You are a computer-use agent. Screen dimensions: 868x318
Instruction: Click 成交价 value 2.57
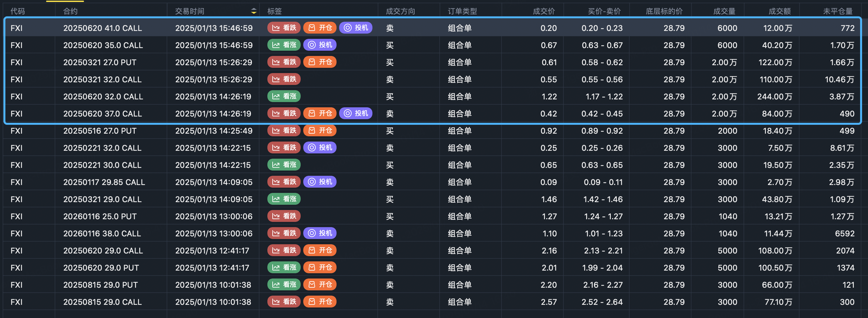click(x=549, y=302)
